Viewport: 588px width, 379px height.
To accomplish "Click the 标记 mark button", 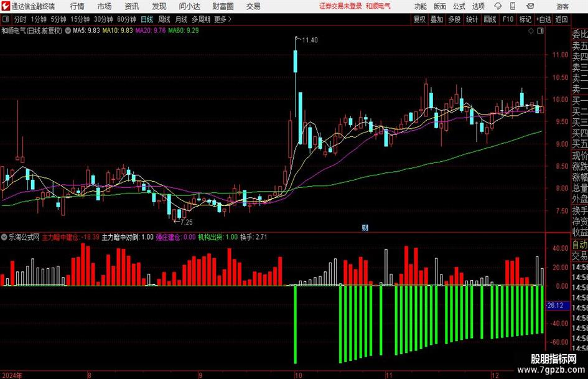I will pyautogui.click(x=525, y=19).
